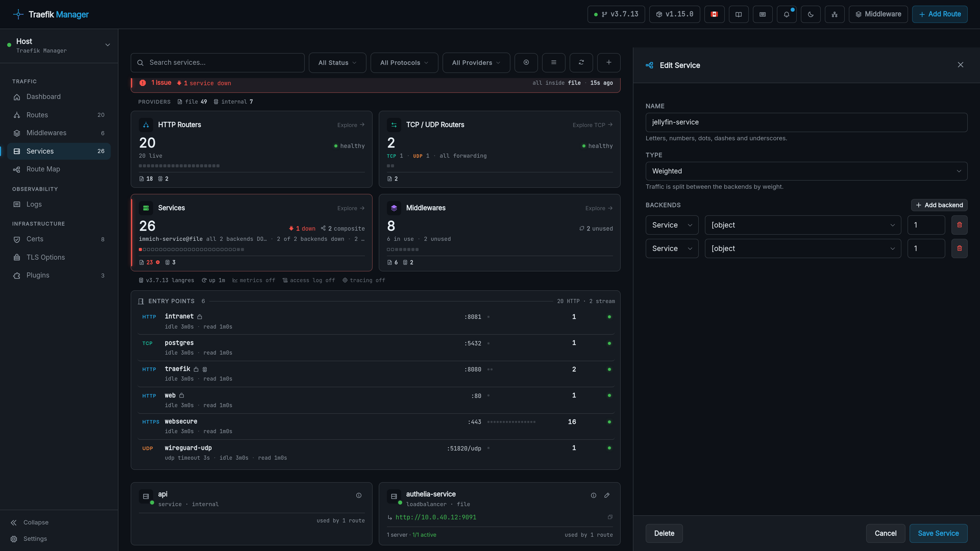980x551 pixels.
Task: Open Certs sidebar item
Action: pos(59,239)
